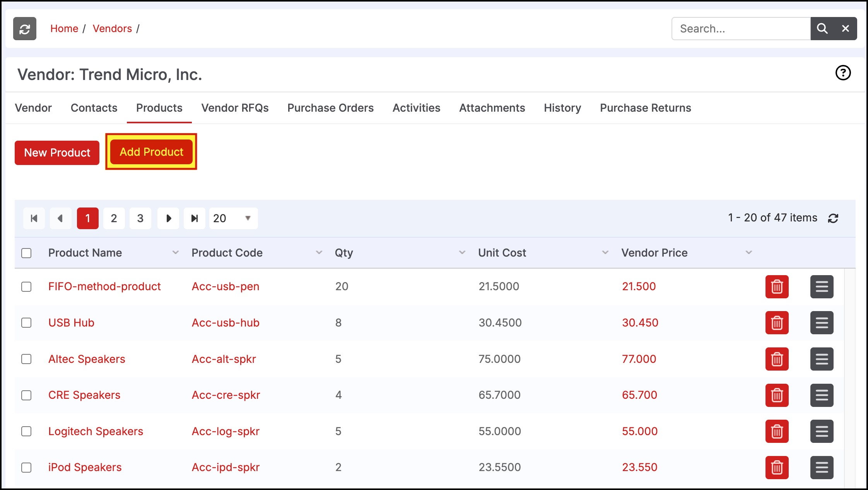
Task: Click into the Search input field
Action: coord(741,29)
